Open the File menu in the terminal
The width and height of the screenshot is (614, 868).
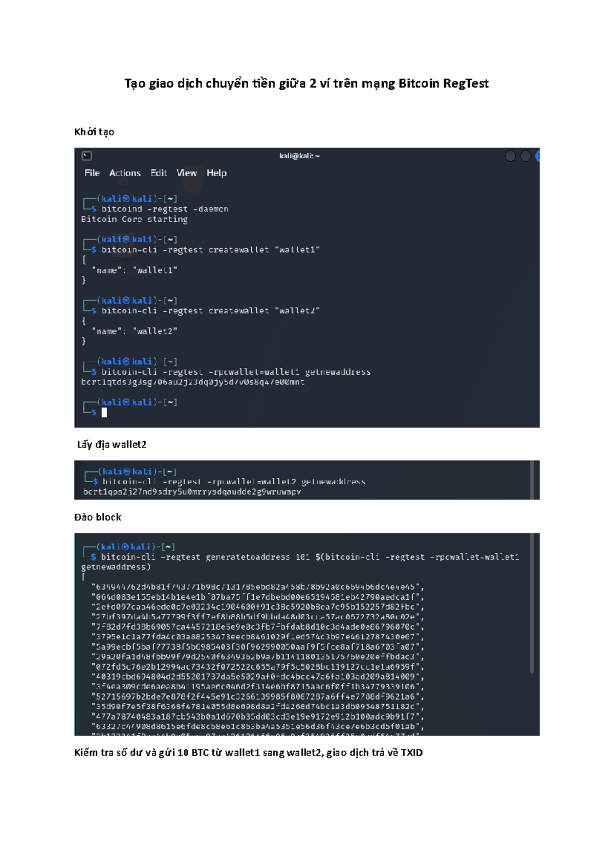point(92,173)
